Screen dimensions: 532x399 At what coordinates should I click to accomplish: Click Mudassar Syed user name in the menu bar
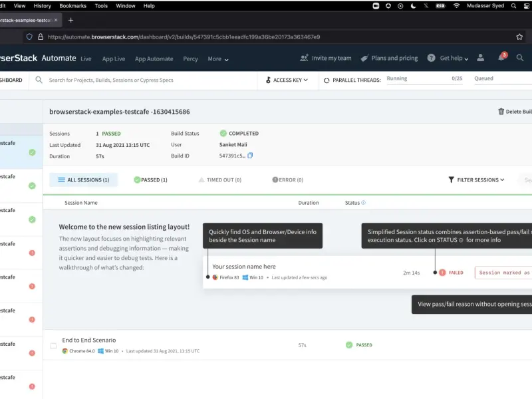click(x=485, y=6)
